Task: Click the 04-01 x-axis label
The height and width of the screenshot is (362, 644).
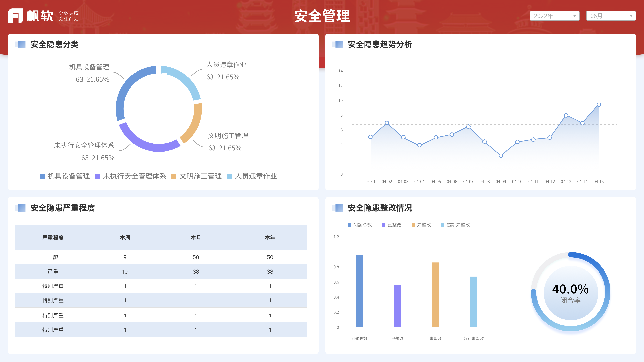Action: coord(370,182)
